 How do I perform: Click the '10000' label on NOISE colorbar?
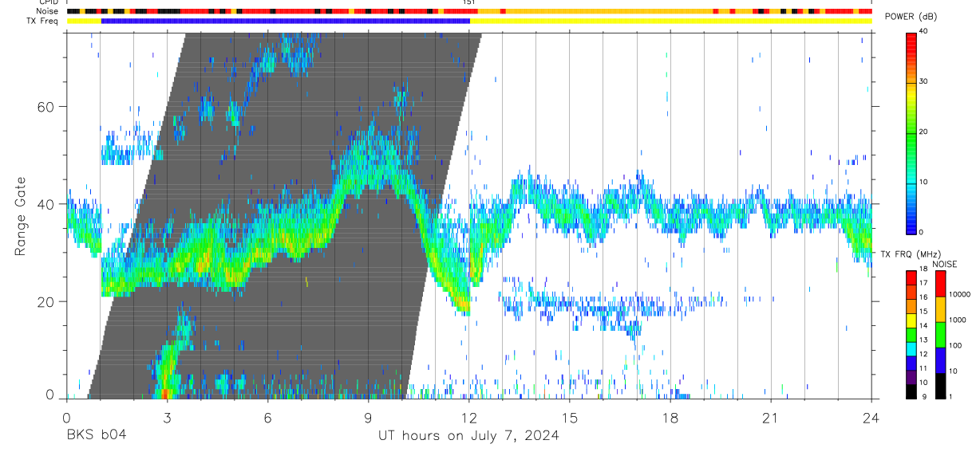click(x=960, y=294)
